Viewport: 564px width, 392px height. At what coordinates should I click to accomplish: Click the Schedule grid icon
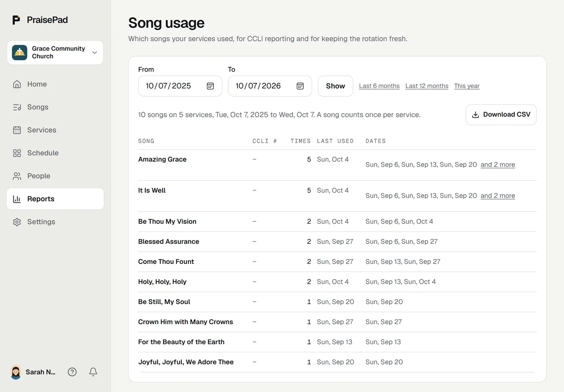click(17, 153)
